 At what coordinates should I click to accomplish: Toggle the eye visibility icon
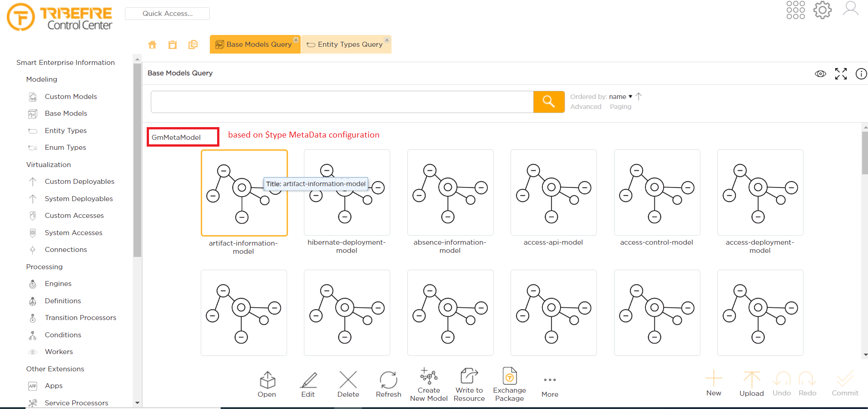(x=820, y=74)
